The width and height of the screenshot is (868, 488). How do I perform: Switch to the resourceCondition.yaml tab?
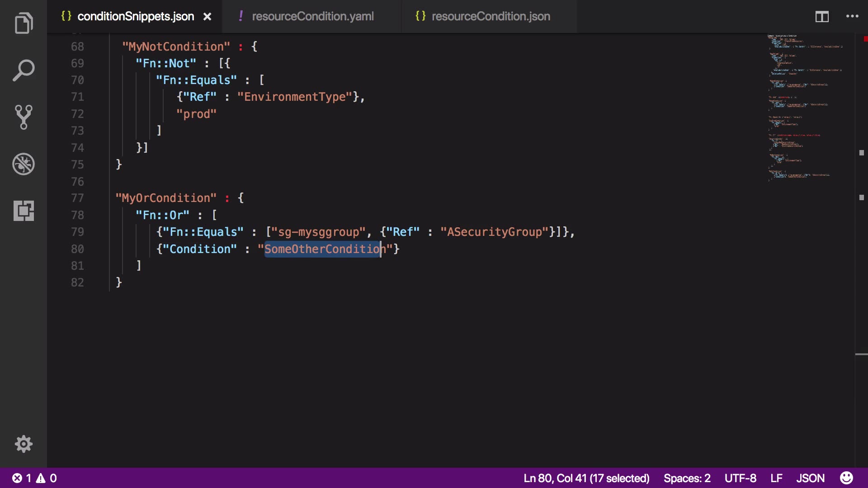(x=312, y=17)
